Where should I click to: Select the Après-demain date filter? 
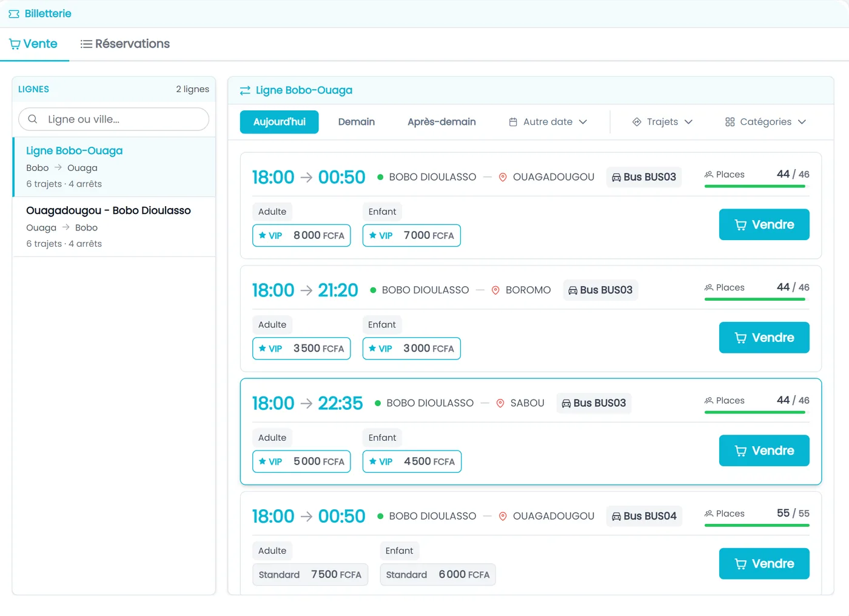point(441,122)
